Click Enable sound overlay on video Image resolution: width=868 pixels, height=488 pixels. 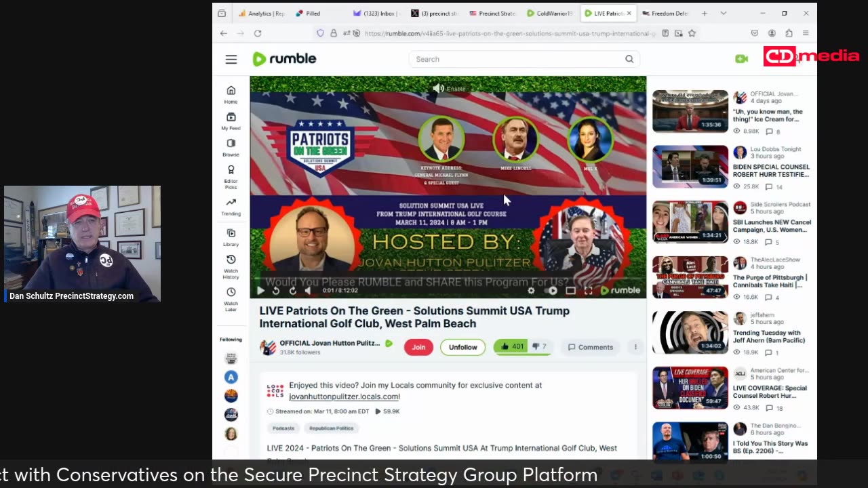pos(449,89)
